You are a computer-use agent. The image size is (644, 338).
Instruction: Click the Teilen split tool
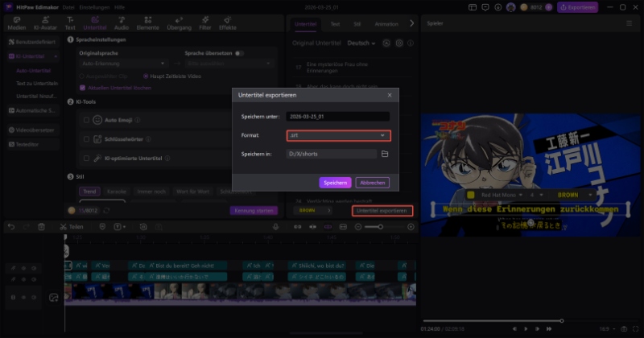72,227
